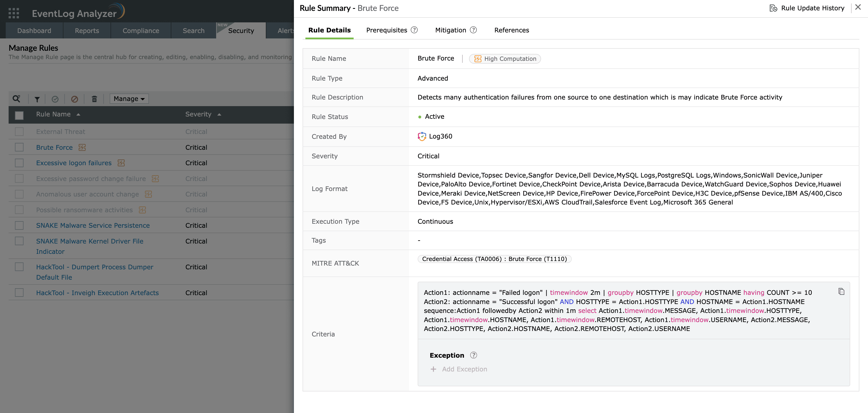Click the plus icon for Add Exception

(433, 369)
